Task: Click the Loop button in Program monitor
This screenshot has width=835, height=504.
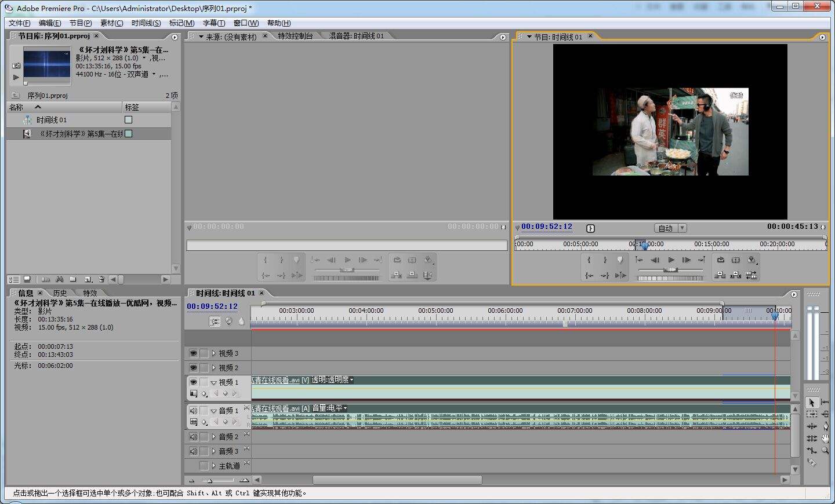Action: pos(720,260)
